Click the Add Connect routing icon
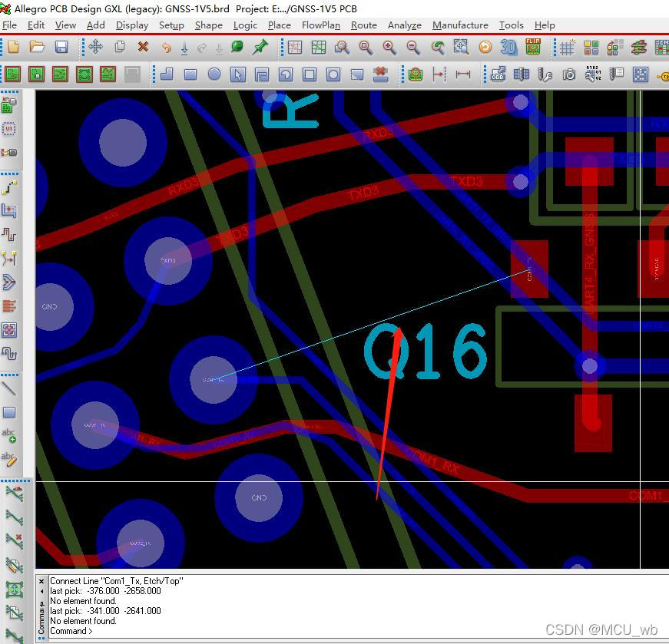Viewport: 669px width, 644px height. pos(10,187)
